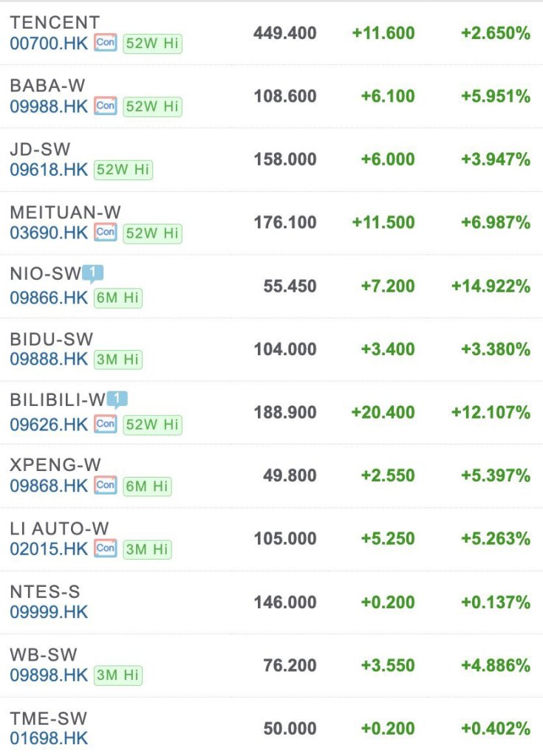Open stock code link 09618.HK
Image resolution: width=543 pixels, height=756 pixels.
(x=49, y=169)
